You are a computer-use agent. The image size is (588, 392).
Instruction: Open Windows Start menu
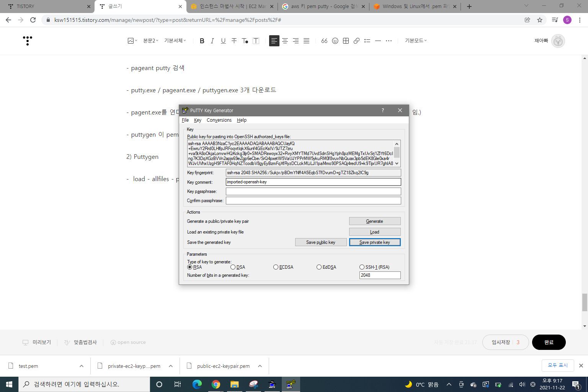[x=9, y=384]
